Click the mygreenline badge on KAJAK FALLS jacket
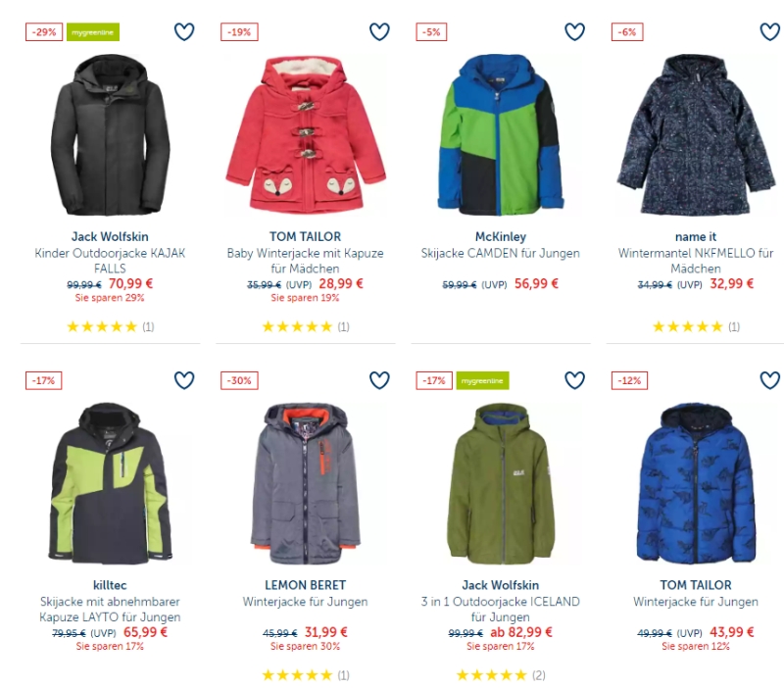Viewport: 784px width, 688px height. point(93,32)
